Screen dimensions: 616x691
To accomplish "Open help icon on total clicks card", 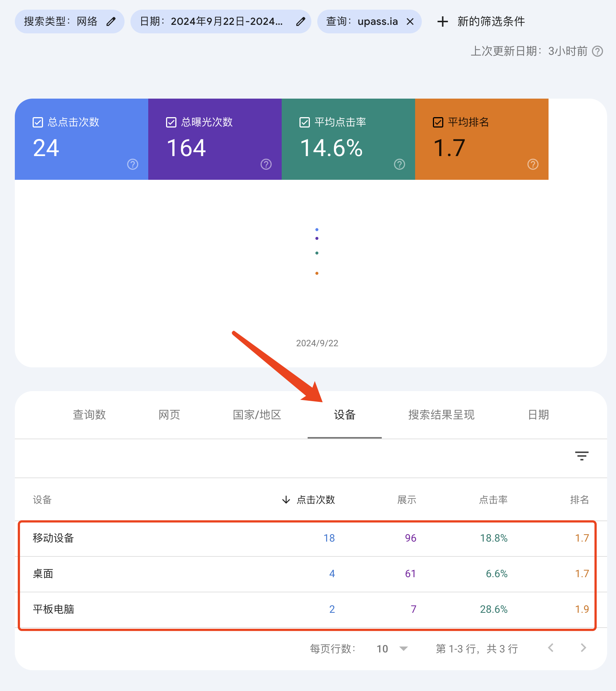I will coord(133,164).
